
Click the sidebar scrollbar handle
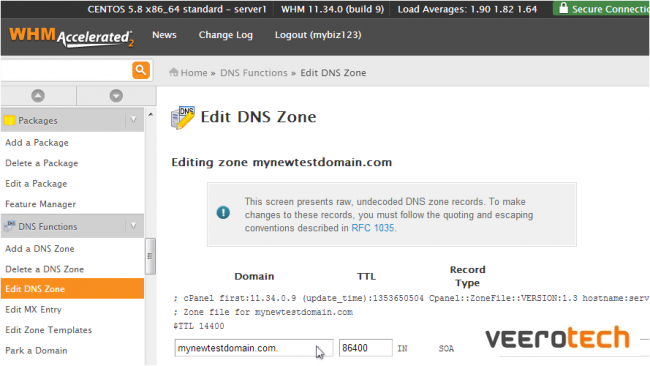[150, 256]
